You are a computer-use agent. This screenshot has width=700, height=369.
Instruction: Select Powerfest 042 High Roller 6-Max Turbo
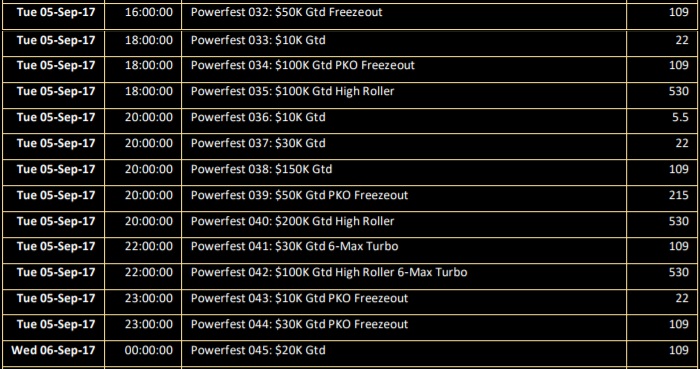(x=329, y=272)
